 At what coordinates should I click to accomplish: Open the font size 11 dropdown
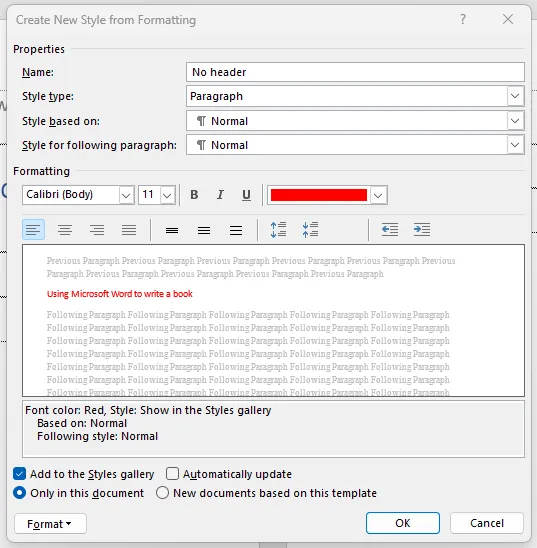pos(167,195)
